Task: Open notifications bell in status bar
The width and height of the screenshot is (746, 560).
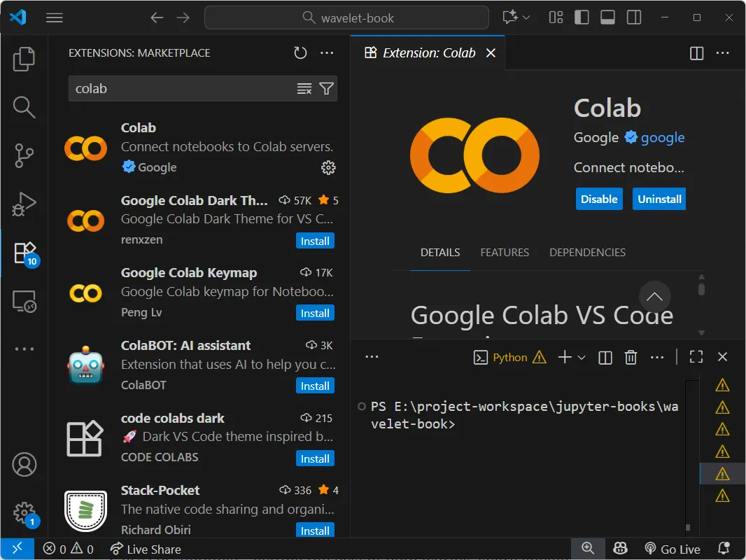Action: click(724, 549)
